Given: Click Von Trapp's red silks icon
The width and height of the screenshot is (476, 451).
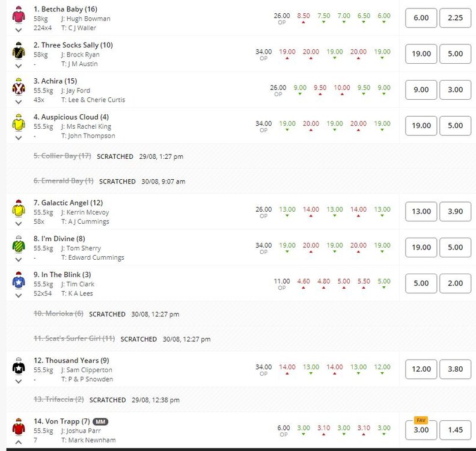Looking at the screenshot, I should coord(19,428).
